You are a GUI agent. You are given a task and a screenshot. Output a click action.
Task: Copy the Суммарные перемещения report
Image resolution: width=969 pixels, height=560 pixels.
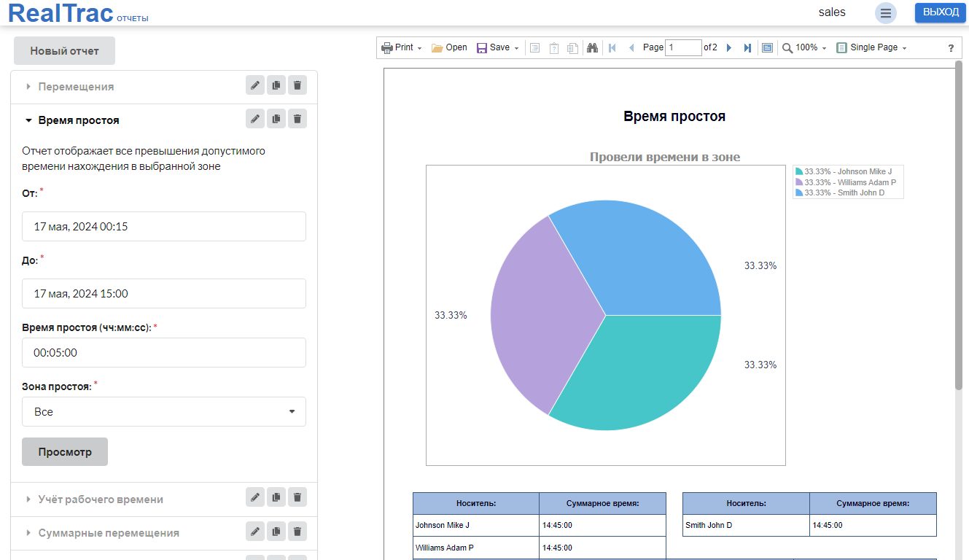click(276, 531)
